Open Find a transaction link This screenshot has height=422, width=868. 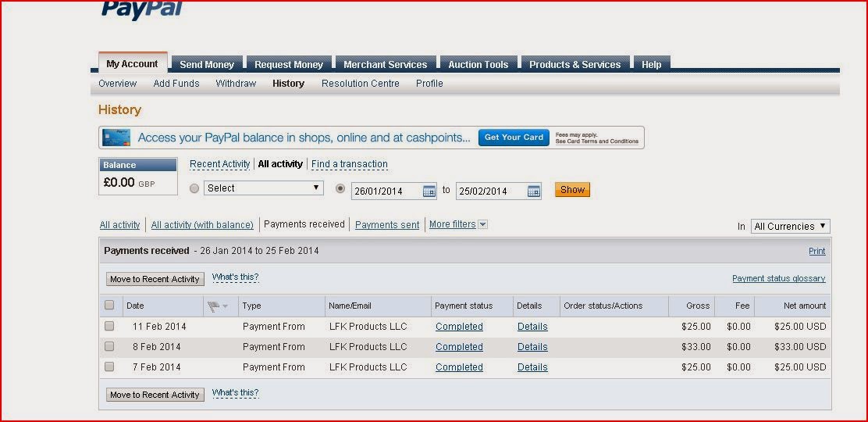(349, 164)
